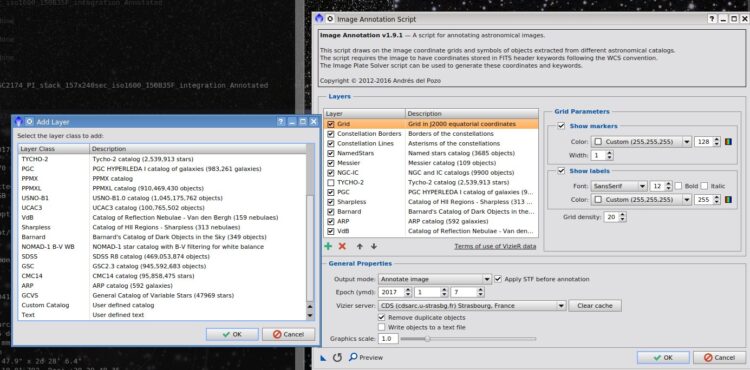Enable Italic font checkbox
Image resolution: width=750 pixels, height=370 pixels.
[704, 186]
